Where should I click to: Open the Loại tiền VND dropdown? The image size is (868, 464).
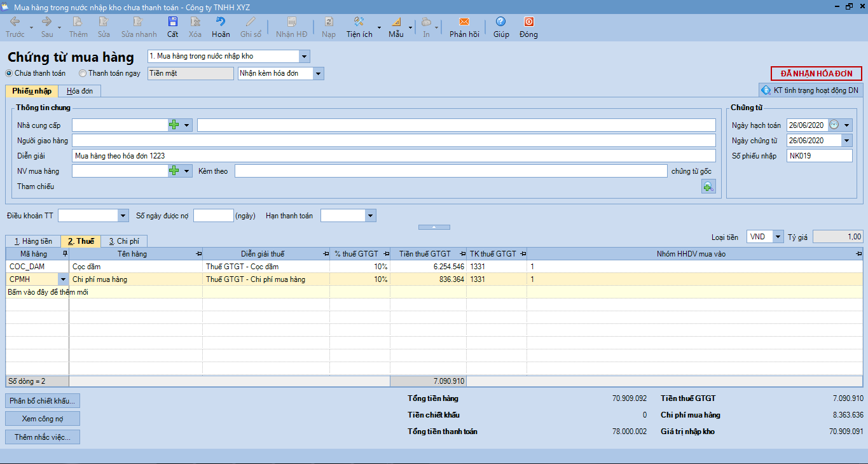tap(778, 237)
